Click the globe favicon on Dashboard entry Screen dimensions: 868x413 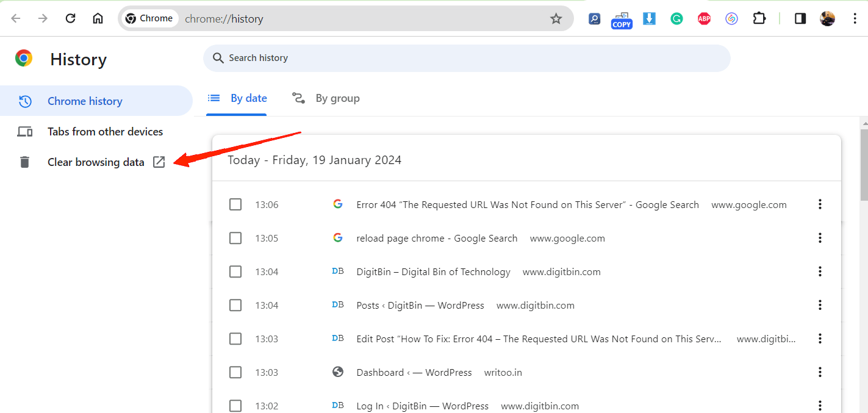click(338, 372)
